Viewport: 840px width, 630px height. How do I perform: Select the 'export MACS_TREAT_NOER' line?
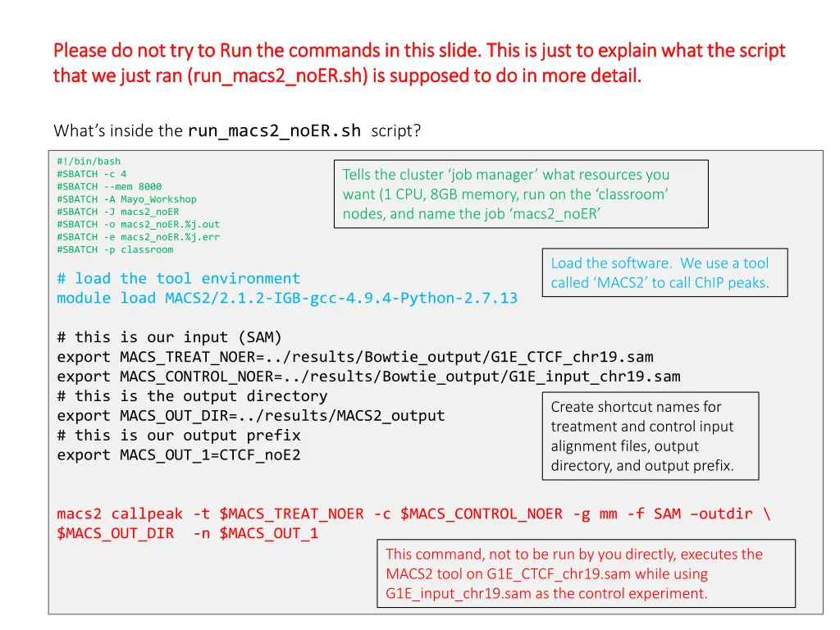click(354, 357)
